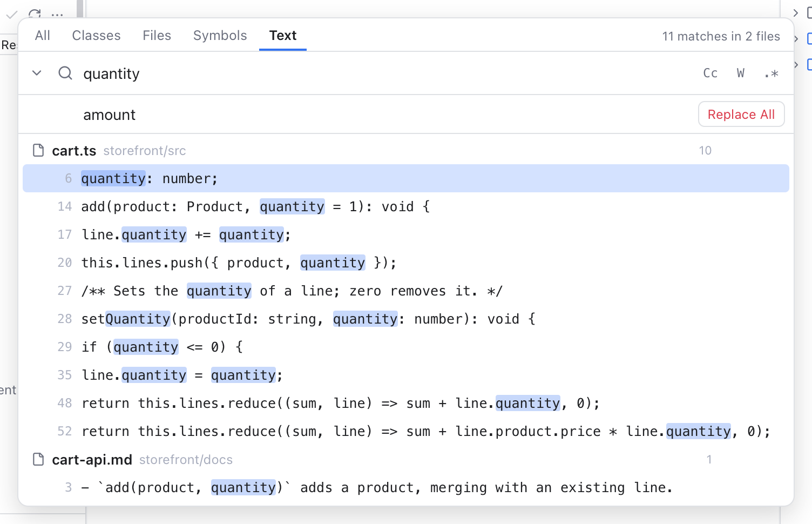Switch to the Symbols tab
This screenshot has width=812, height=524.
[x=220, y=36]
